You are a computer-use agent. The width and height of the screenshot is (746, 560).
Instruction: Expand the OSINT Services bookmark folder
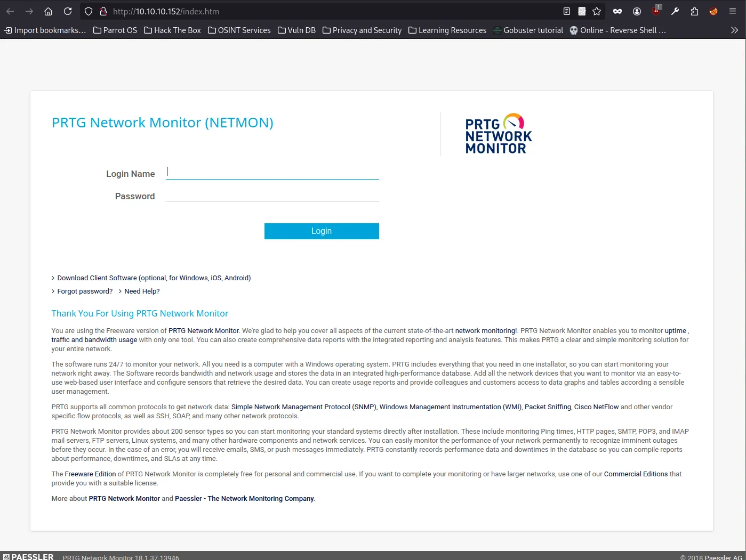(x=239, y=30)
